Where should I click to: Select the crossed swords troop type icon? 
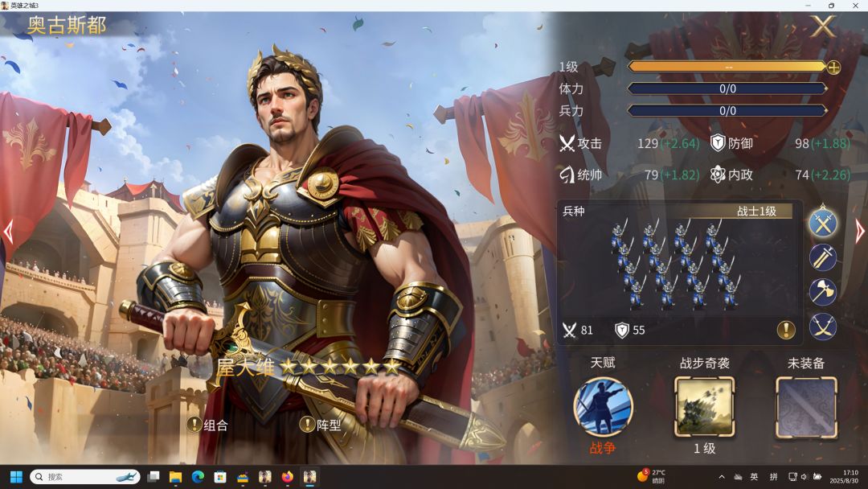[823, 223]
